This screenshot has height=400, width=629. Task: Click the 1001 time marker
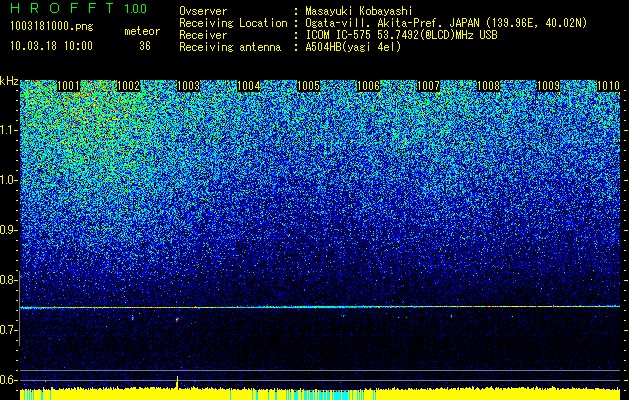(69, 86)
